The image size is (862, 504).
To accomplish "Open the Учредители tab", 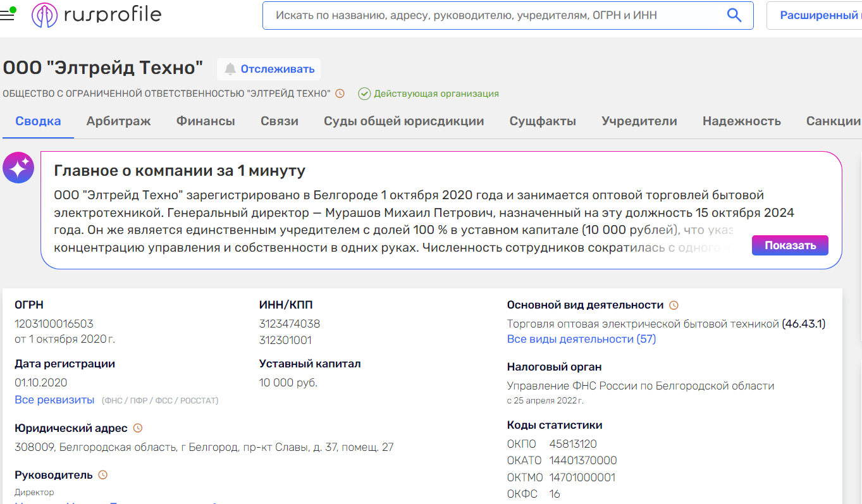I will [x=639, y=120].
